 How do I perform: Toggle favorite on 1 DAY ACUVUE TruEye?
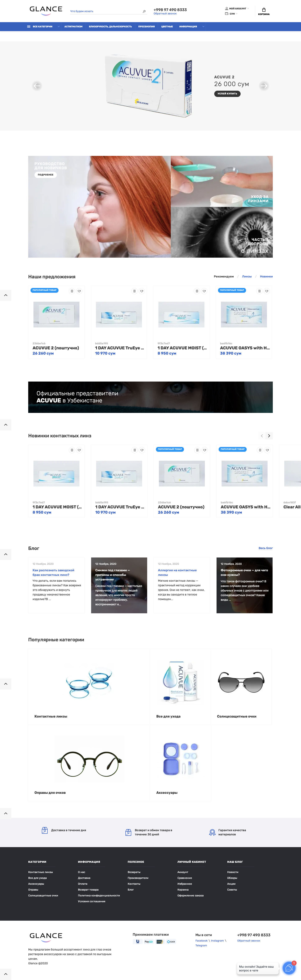pos(142,291)
